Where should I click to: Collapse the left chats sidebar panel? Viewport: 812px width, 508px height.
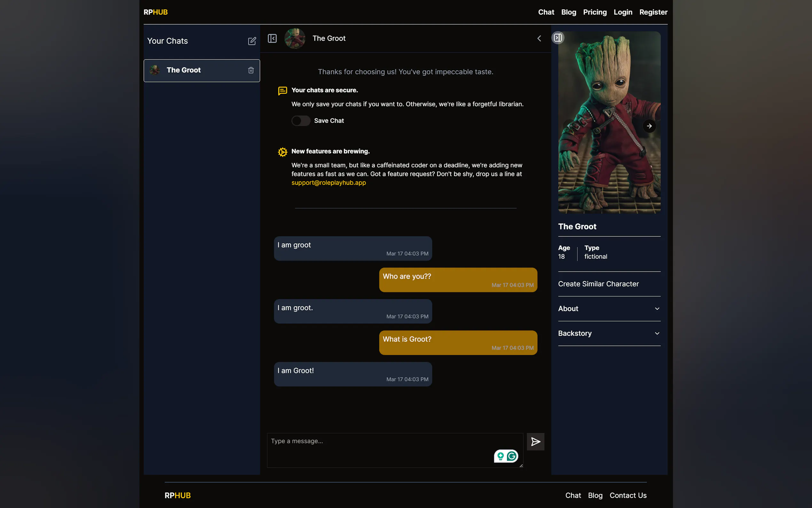click(272, 38)
